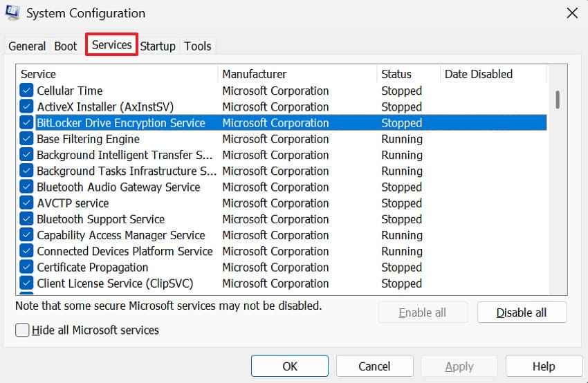This screenshot has width=588, height=383.
Task: Sort by the Service column header
Action: pos(117,74)
